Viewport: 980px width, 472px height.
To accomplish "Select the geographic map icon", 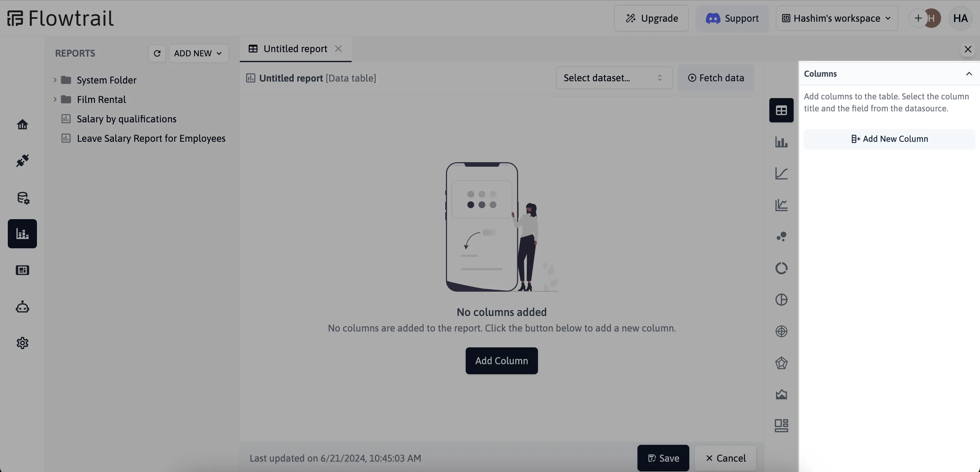I will [781, 331].
